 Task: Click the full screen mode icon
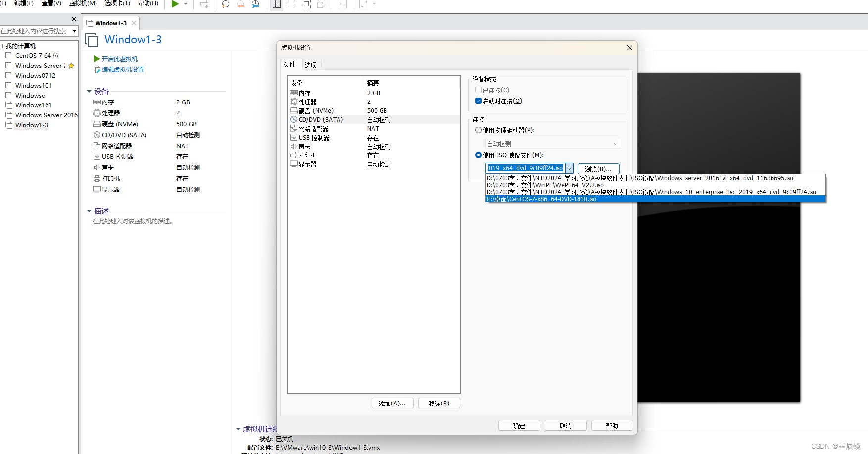[306, 4]
